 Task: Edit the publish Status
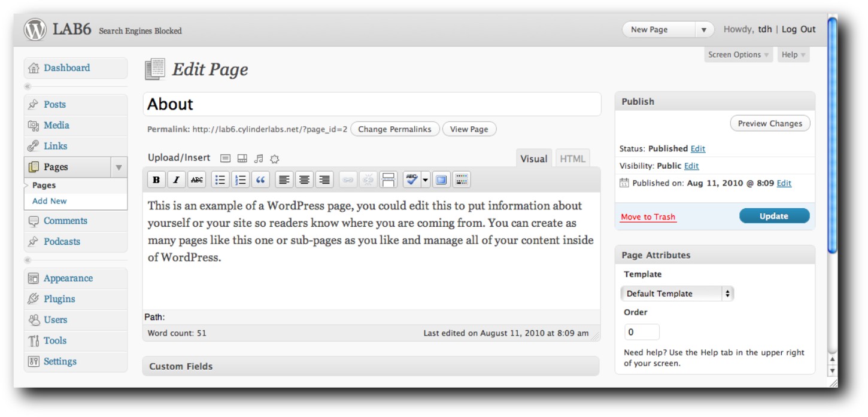(698, 148)
